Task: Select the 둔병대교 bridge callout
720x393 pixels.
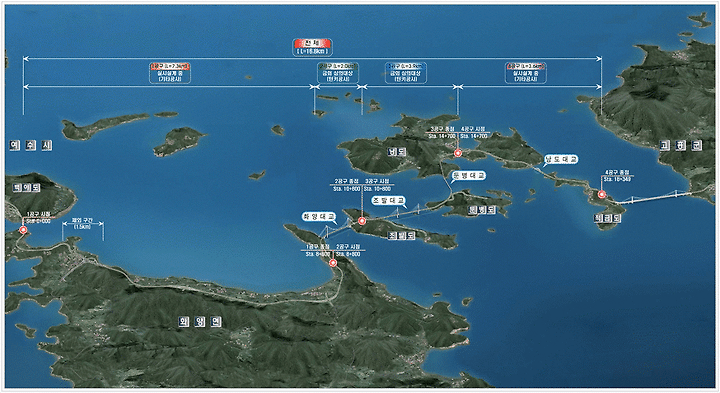Action: [x=468, y=175]
